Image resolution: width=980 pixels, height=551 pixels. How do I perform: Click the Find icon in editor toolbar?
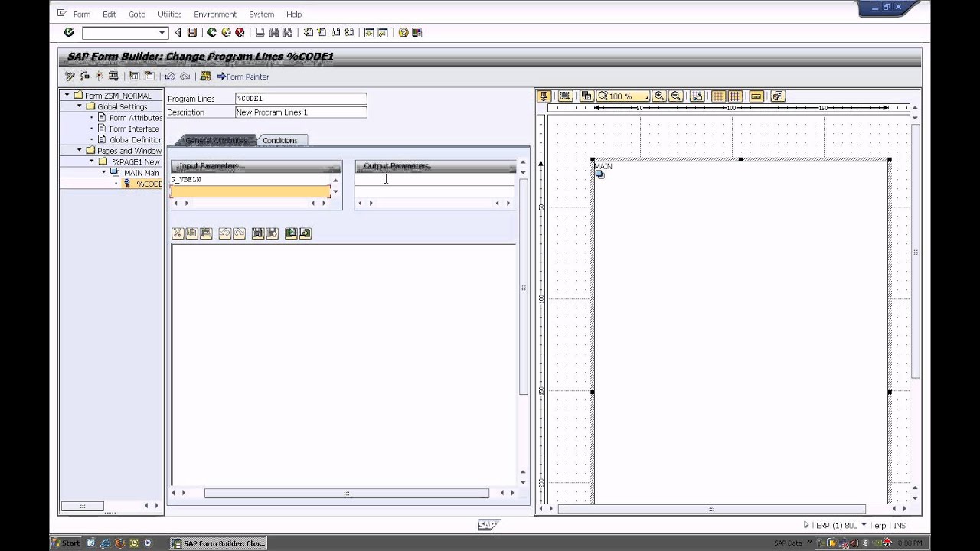tap(258, 233)
